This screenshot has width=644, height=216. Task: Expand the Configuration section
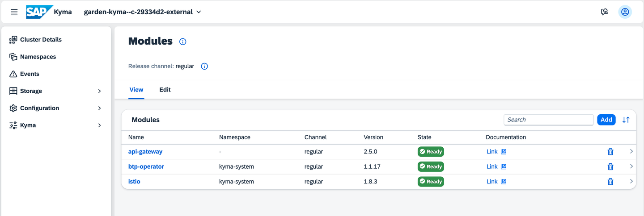tap(99, 108)
